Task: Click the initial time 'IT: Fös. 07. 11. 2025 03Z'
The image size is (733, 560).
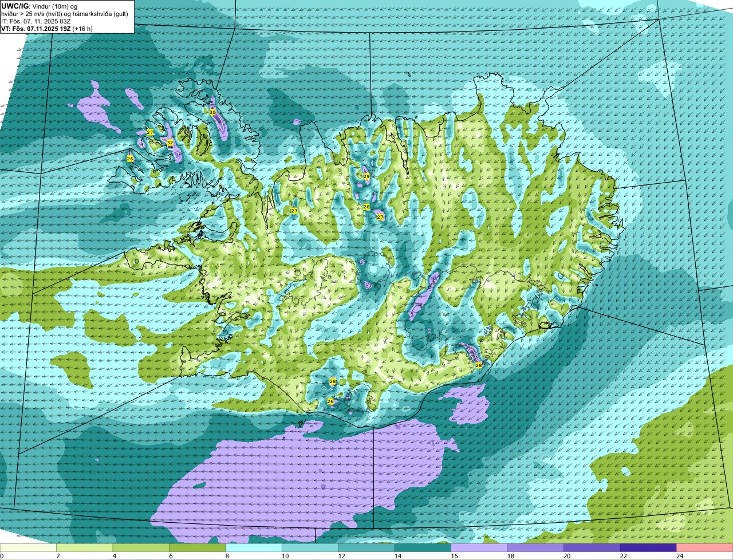Action: pos(36,21)
